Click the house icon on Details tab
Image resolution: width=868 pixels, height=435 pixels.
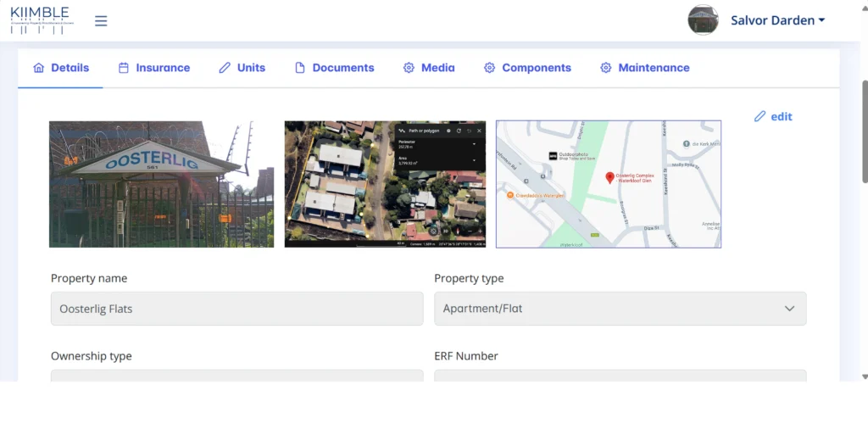[x=38, y=68]
